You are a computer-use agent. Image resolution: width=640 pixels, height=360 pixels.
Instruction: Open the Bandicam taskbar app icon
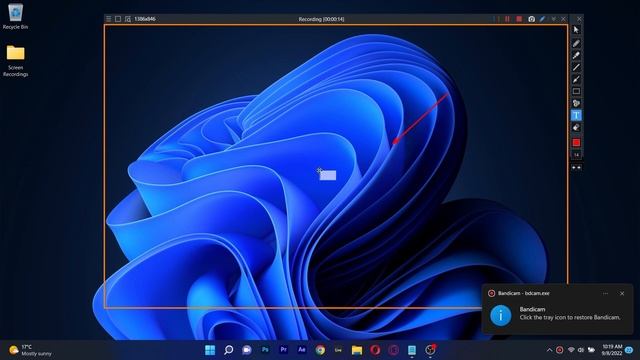click(x=430, y=350)
